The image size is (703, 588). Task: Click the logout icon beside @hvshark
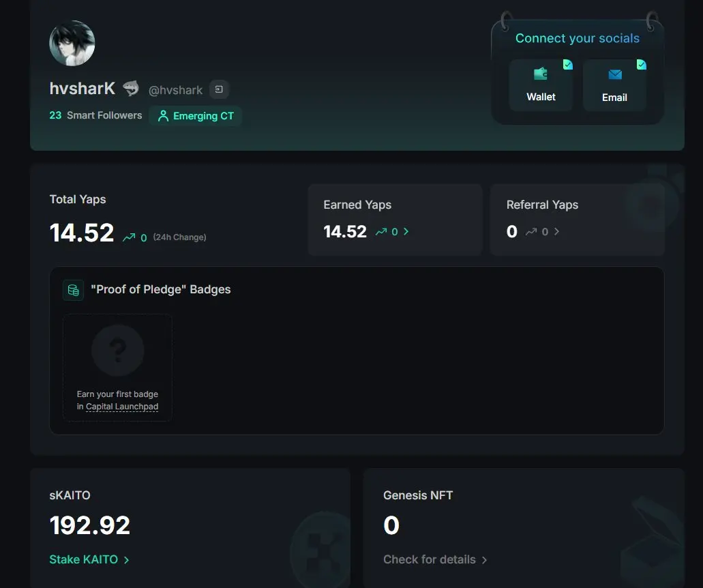(x=219, y=89)
